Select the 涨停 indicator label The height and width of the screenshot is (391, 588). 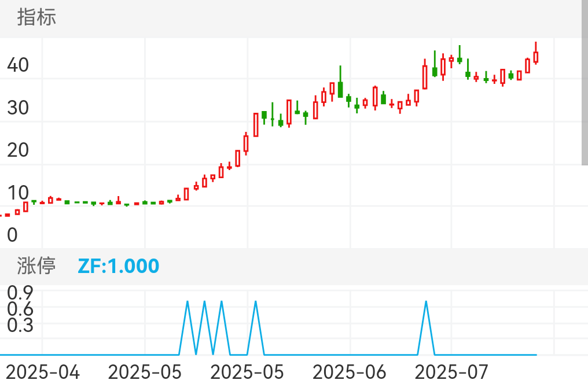(36, 266)
